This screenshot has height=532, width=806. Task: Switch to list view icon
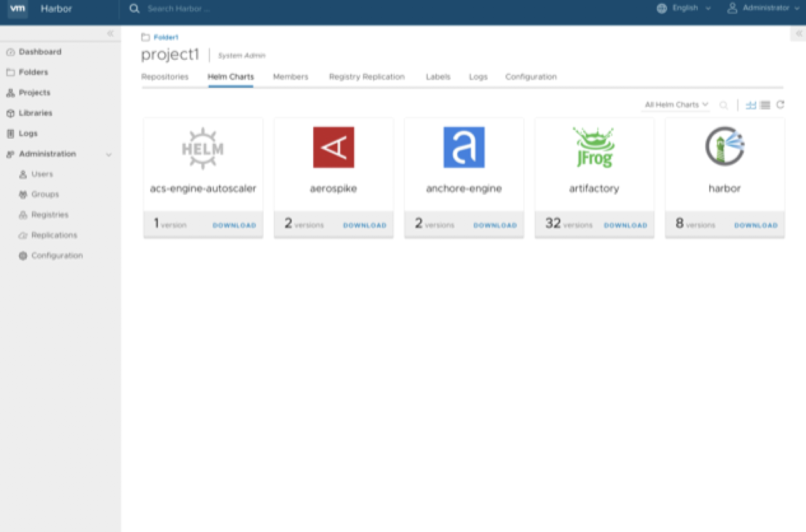pos(765,105)
